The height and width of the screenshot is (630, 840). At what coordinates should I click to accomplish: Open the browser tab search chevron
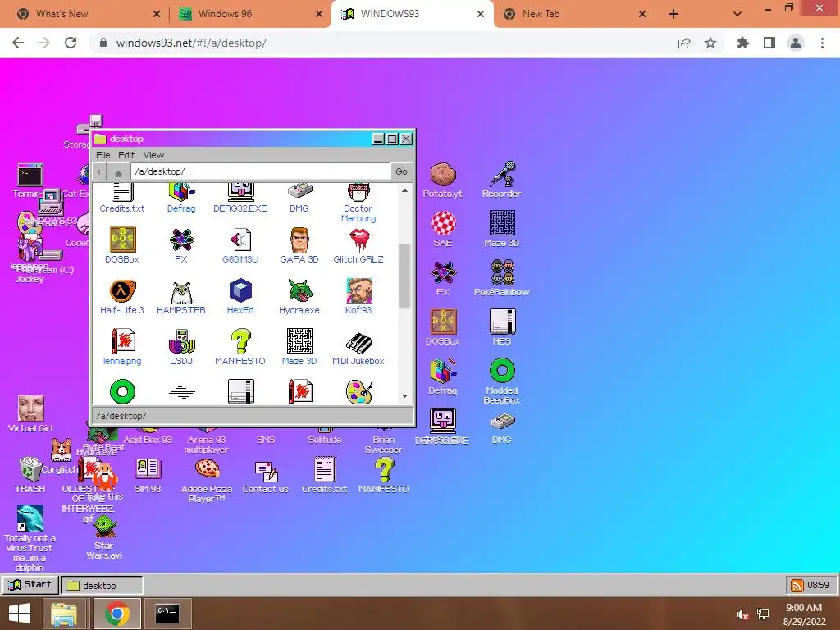click(x=737, y=14)
